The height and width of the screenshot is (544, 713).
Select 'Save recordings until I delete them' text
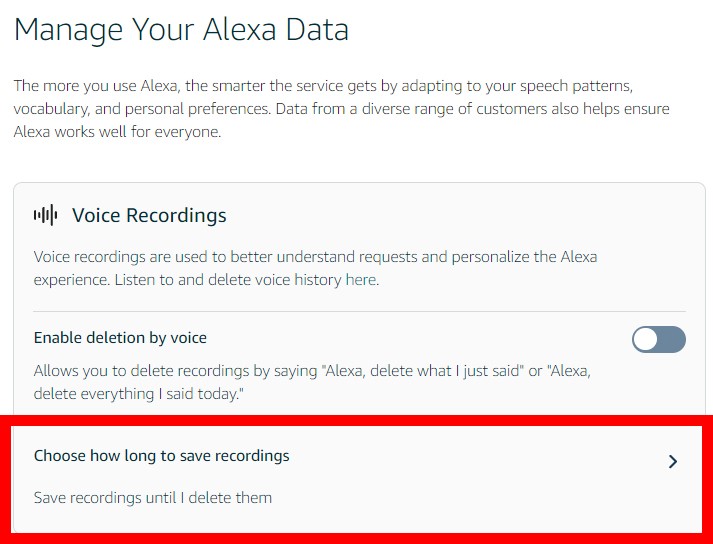pos(153,497)
